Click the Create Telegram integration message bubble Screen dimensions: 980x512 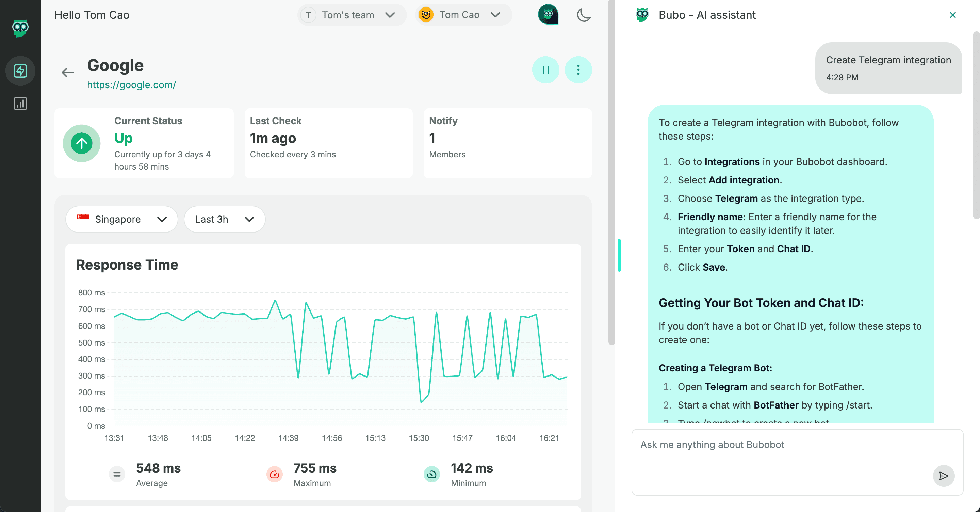tap(888, 68)
